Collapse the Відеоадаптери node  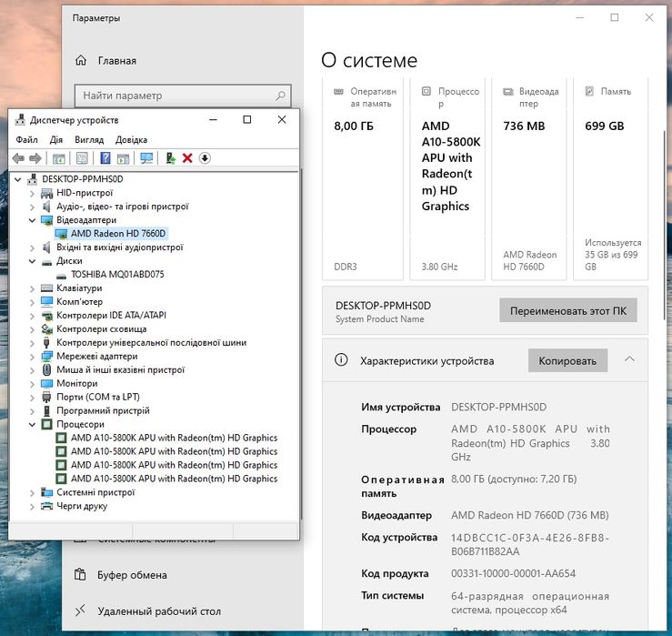[32, 220]
